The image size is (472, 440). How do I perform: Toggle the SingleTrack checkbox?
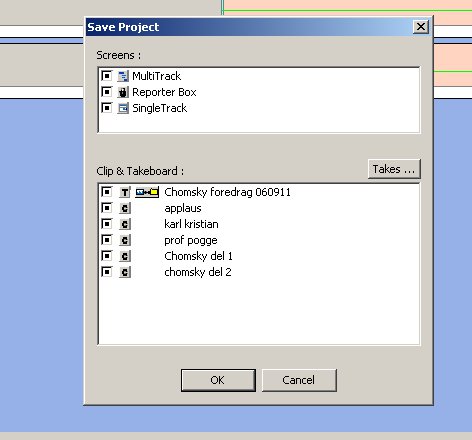click(107, 108)
